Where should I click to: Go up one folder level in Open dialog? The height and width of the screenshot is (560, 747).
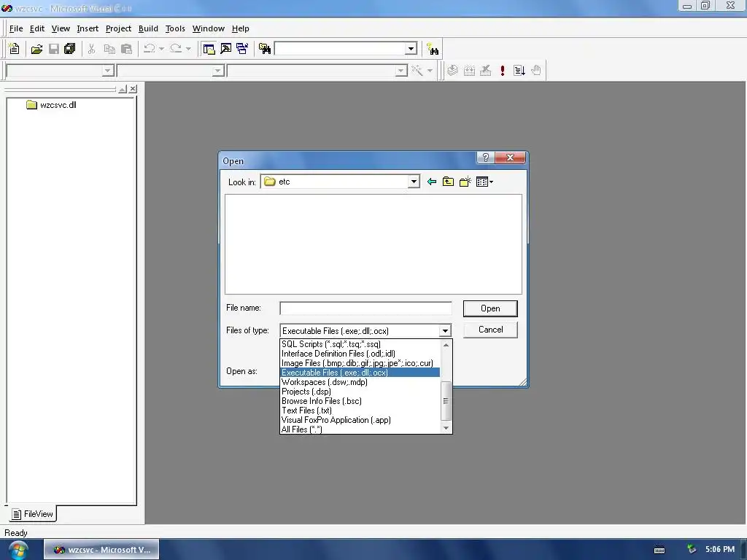tap(449, 182)
